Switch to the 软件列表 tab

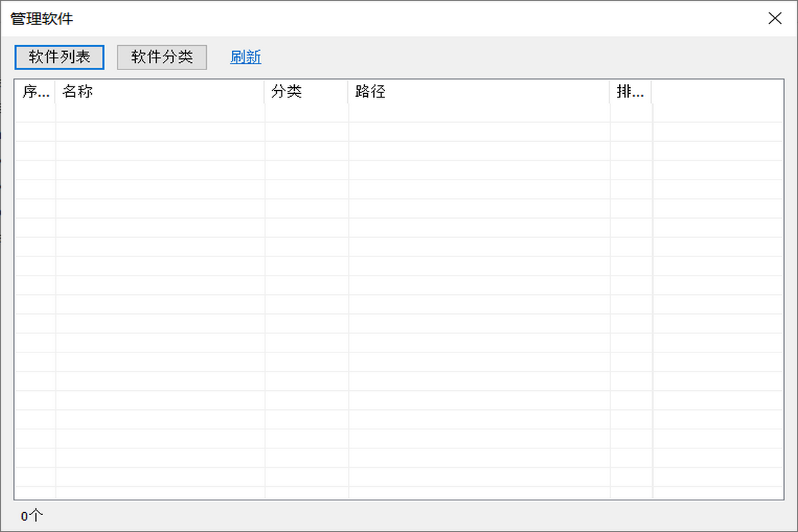click(58, 57)
